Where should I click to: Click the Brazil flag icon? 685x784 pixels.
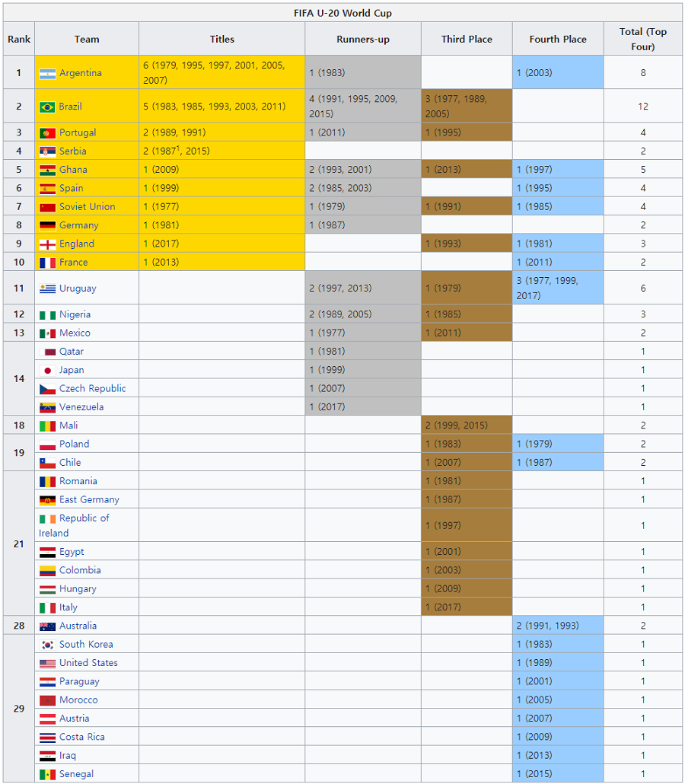coord(47,107)
